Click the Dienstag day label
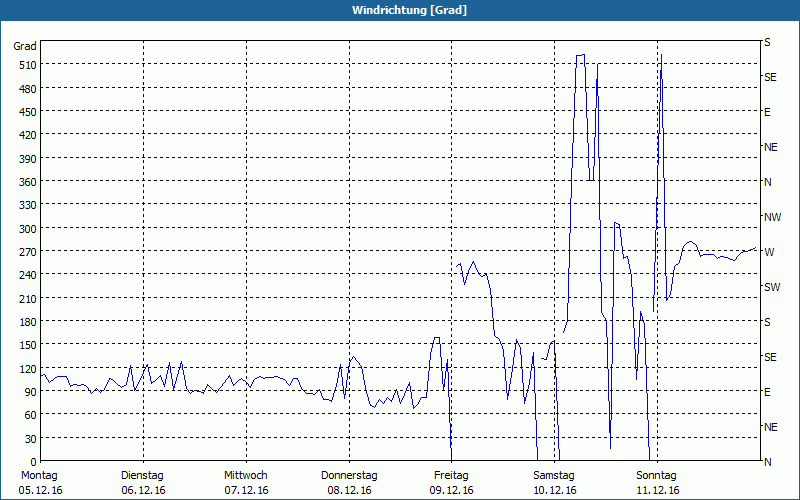Viewport: 800px width, 500px height. [x=142, y=476]
